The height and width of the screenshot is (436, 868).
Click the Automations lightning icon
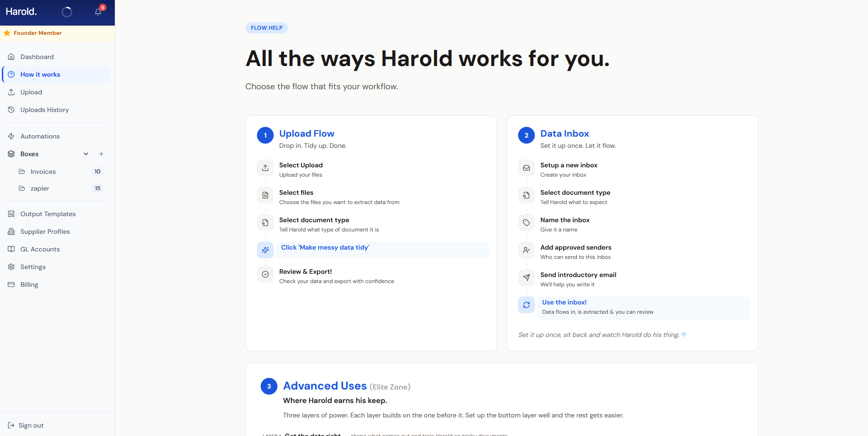(x=11, y=136)
